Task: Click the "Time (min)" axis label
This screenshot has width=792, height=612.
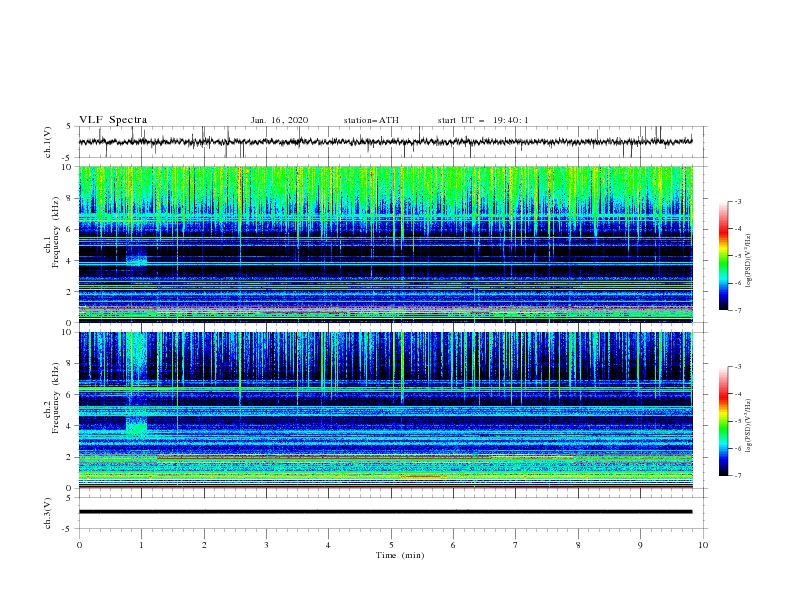Action: 400,555
